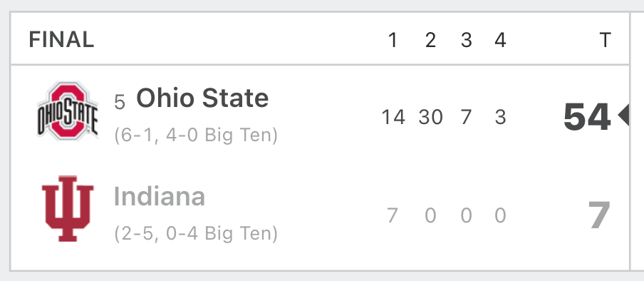This screenshot has height=281, width=644.
Task: Click Ohio State's fourth quarter score of 3
Action: tap(500, 117)
